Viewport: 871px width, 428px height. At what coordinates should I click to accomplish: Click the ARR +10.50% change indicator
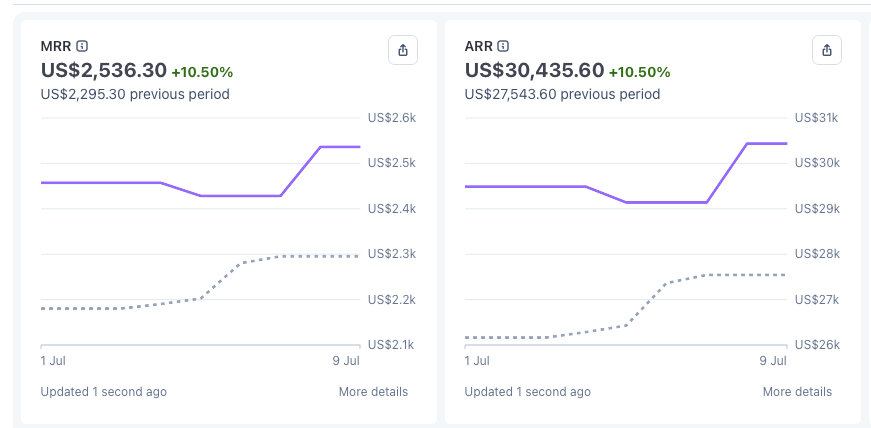[639, 72]
